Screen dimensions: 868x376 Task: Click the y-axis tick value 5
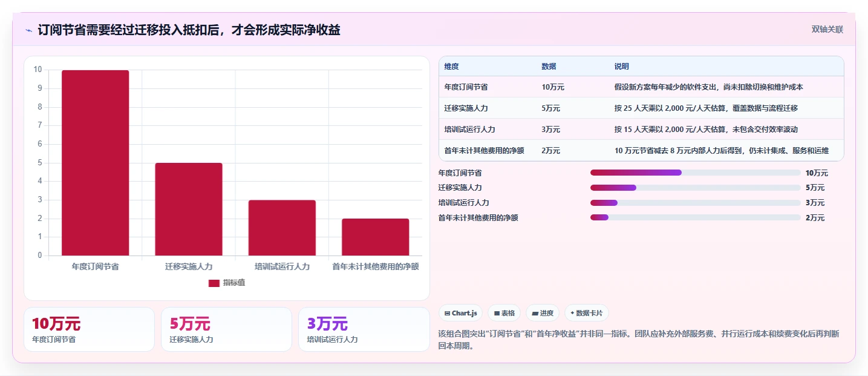[40, 162]
